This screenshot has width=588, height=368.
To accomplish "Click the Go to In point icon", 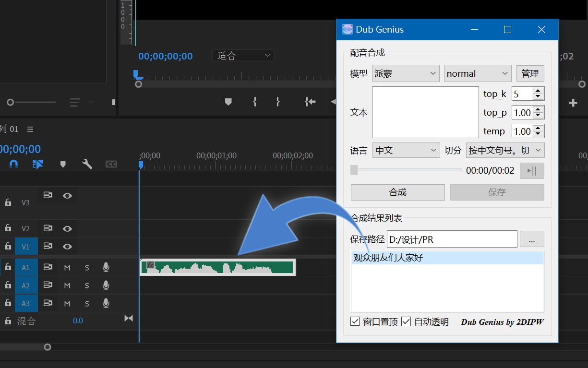I will click(x=310, y=102).
